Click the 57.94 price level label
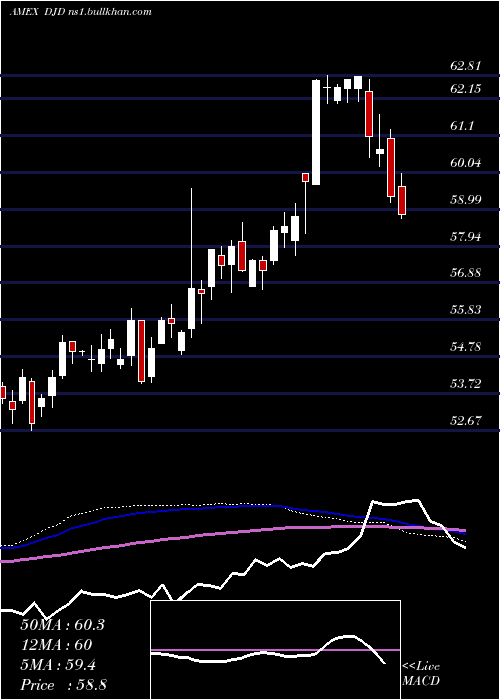This screenshot has width=500, height=700. pos(466,237)
